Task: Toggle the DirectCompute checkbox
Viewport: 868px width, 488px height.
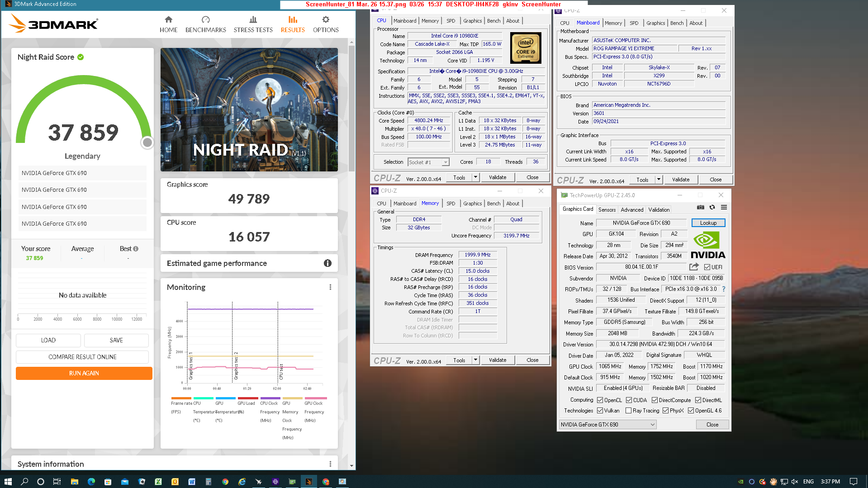Action: click(655, 400)
